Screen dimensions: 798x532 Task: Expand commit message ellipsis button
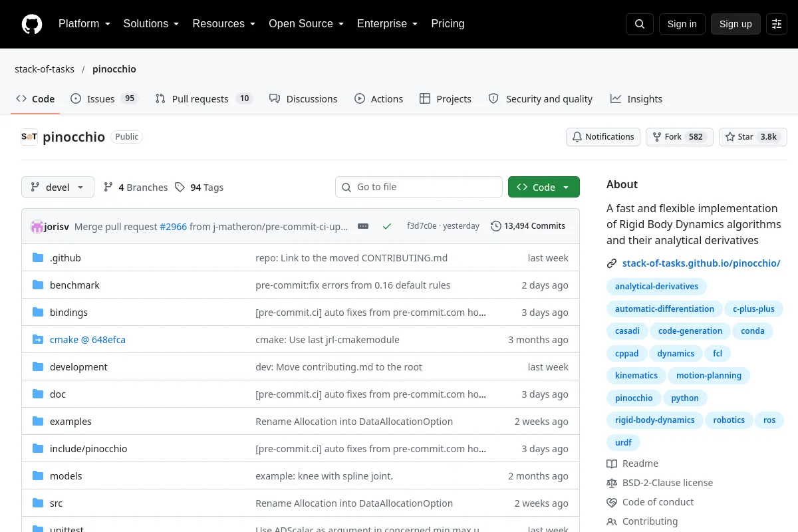[x=363, y=226]
